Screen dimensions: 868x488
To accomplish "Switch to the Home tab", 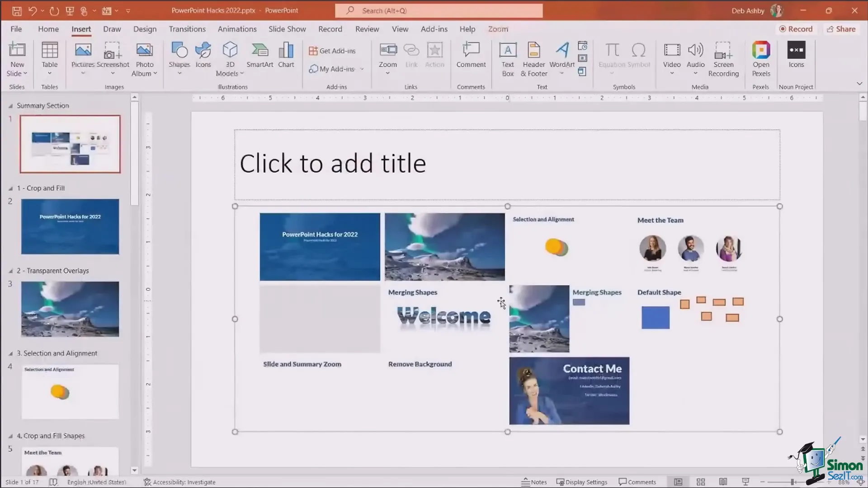I will [x=48, y=29].
